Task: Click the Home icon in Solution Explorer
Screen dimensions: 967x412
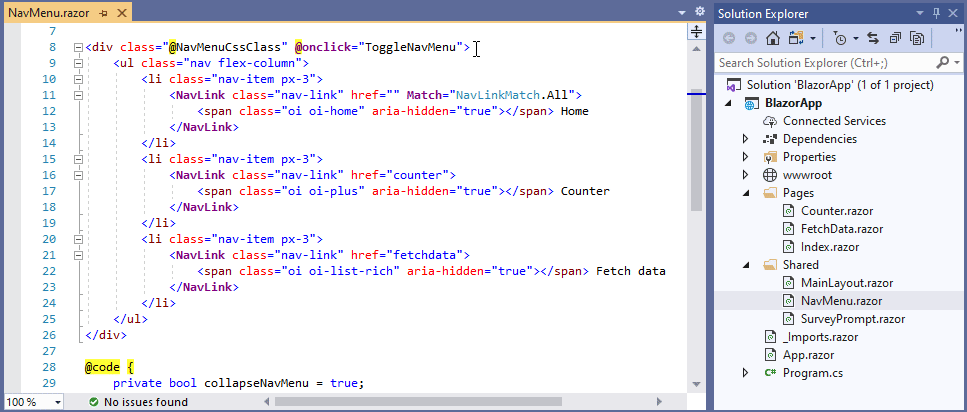Action: 772,38
